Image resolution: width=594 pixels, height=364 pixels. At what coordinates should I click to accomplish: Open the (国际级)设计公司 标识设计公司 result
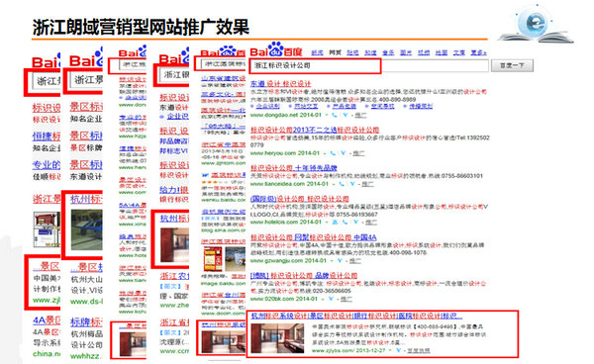click(300, 199)
